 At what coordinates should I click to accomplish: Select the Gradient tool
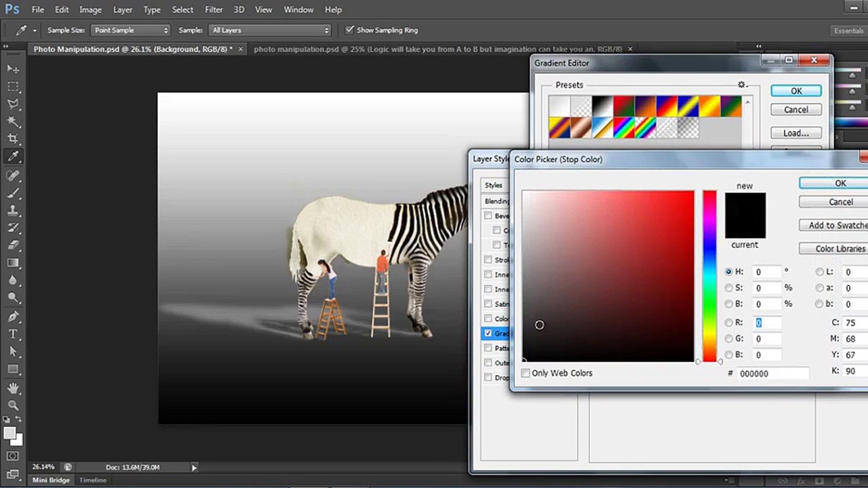(13, 263)
